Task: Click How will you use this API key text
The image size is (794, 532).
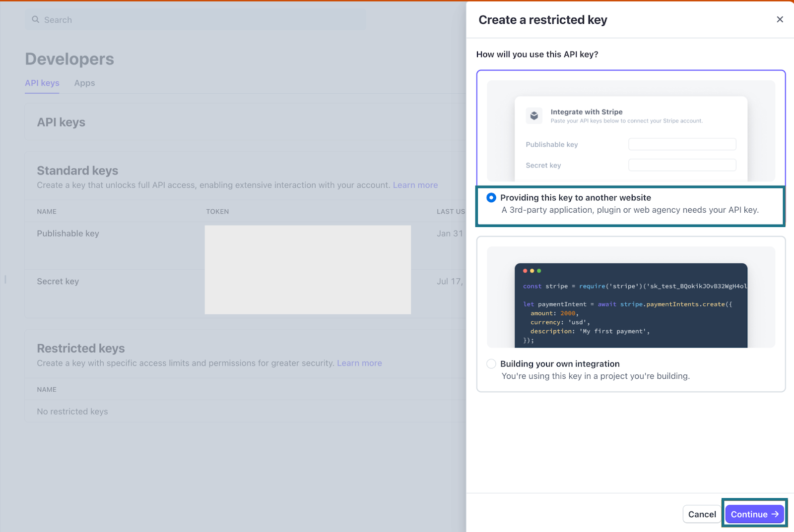Action: tap(537, 54)
